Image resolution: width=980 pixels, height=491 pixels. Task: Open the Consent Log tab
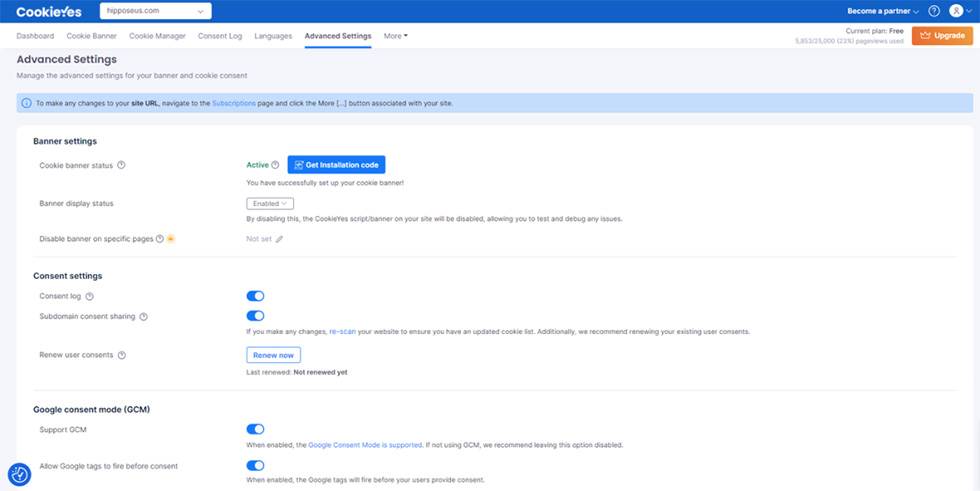point(220,36)
